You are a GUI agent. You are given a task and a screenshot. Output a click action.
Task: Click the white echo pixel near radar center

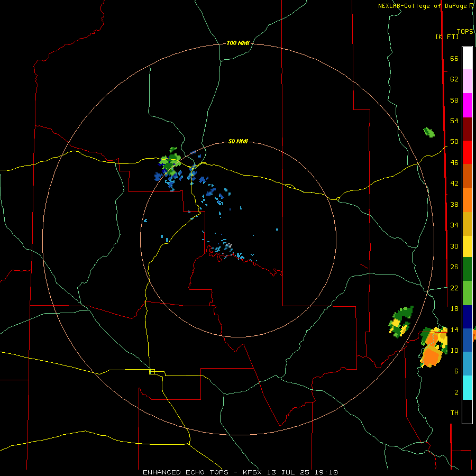coord(230,245)
